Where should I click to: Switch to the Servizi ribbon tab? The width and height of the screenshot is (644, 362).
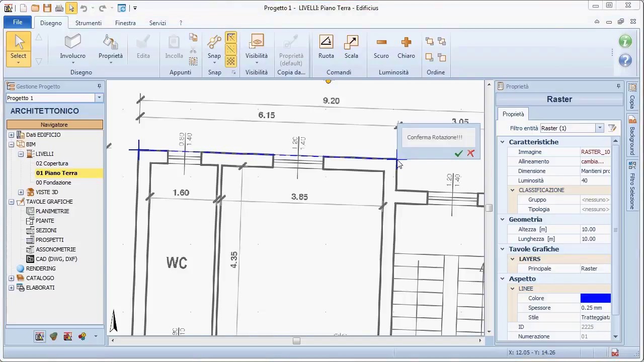157,23
